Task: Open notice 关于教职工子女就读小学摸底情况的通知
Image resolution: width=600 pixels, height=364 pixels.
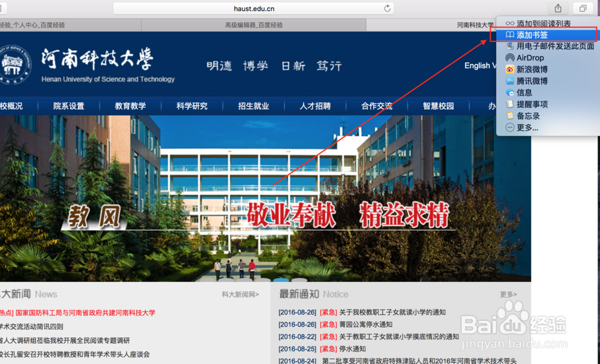Action: (x=399, y=337)
